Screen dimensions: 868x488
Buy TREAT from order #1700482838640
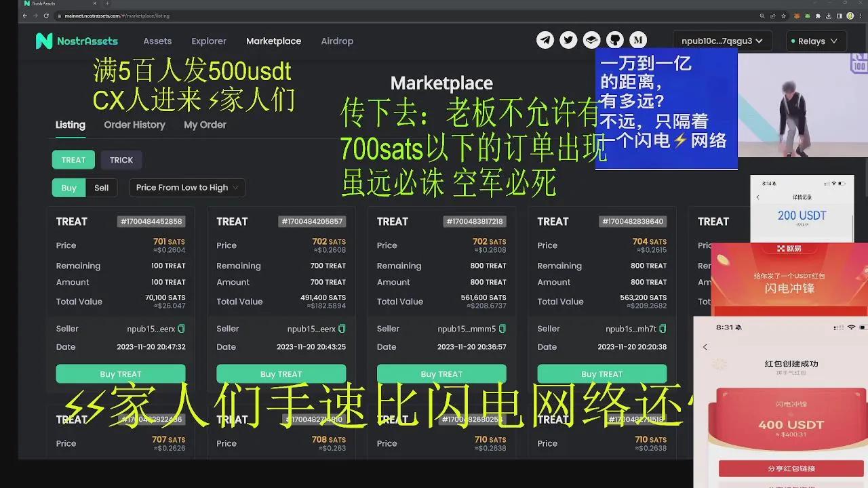[x=602, y=374]
